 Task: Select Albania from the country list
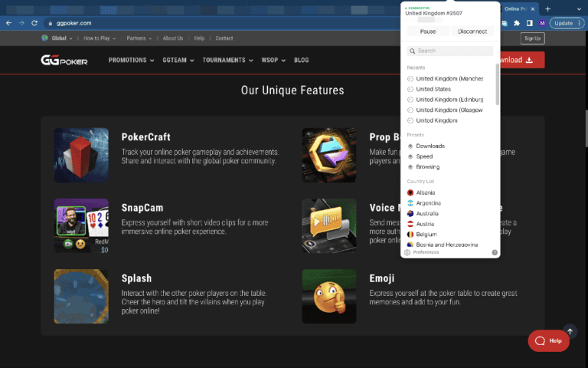[425, 192]
